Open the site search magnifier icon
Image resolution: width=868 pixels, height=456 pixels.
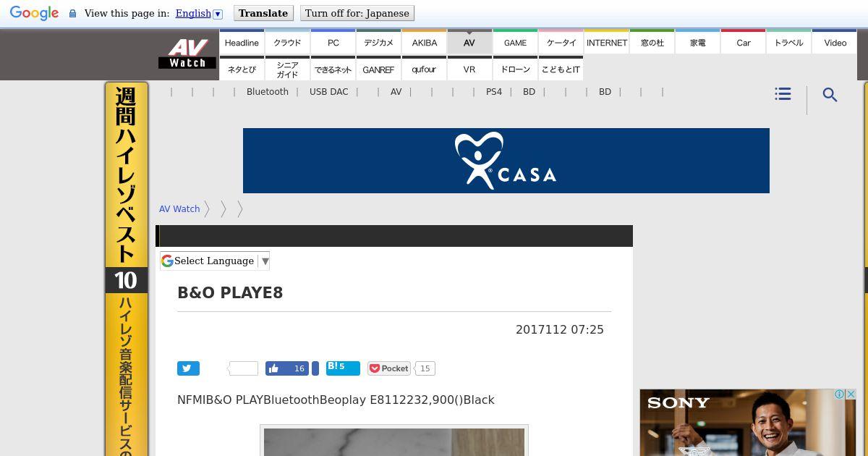click(x=830, y=95)
